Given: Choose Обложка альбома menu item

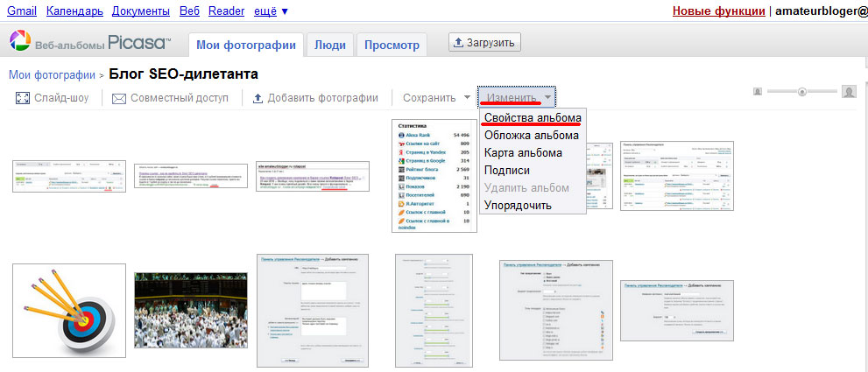Looking at the screenshot, I should click(x=533, y=135).
